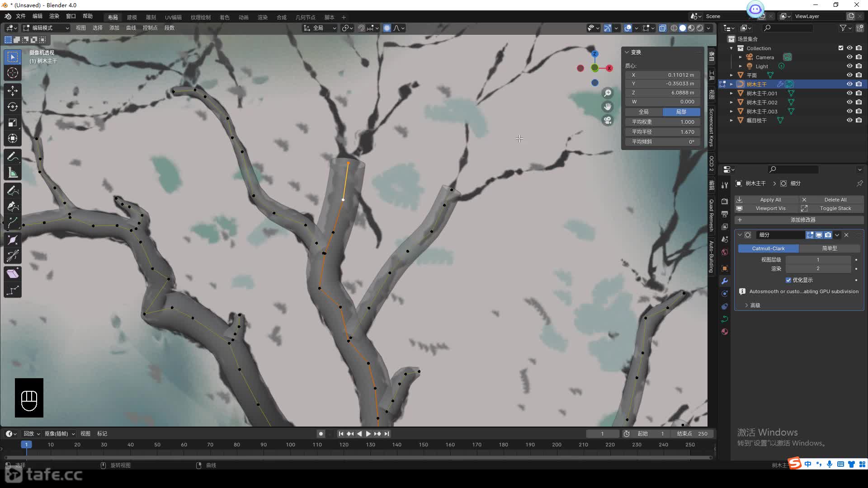This screenshot has height=488, width=868.
Task: Select the Measure tool
Action: coord(13,173)
